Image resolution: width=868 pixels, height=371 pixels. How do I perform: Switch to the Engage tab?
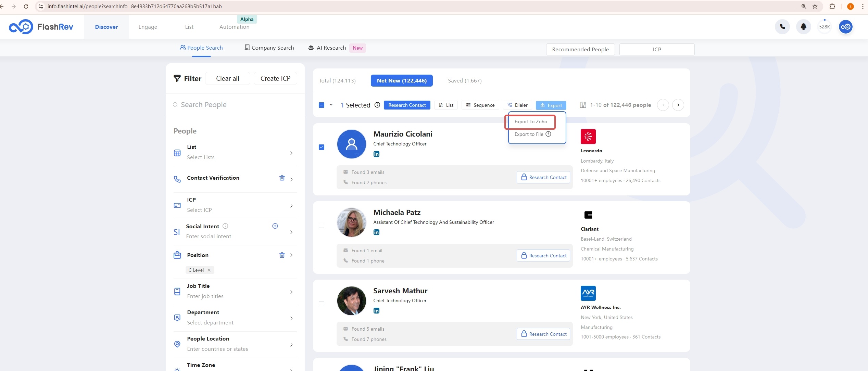[148, 27]
